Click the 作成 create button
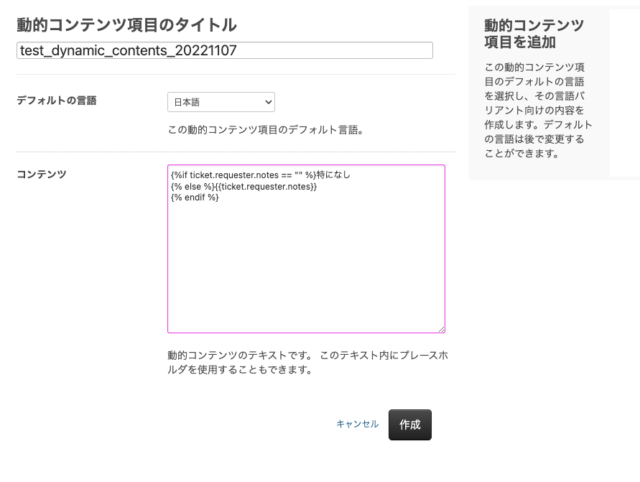Viewport: 640px width, 482px height. coord(410,425)
